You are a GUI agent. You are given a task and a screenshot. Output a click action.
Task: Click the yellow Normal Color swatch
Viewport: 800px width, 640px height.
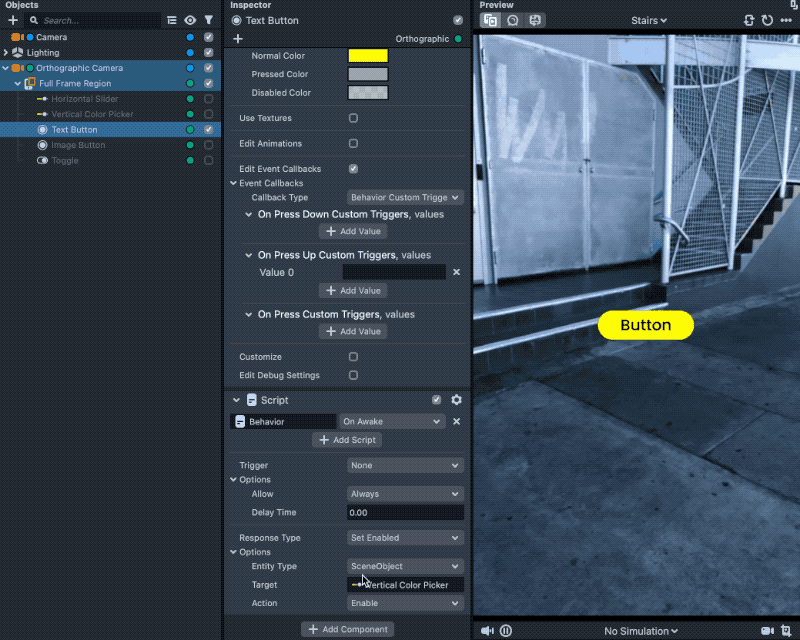(x=367, y=56)
